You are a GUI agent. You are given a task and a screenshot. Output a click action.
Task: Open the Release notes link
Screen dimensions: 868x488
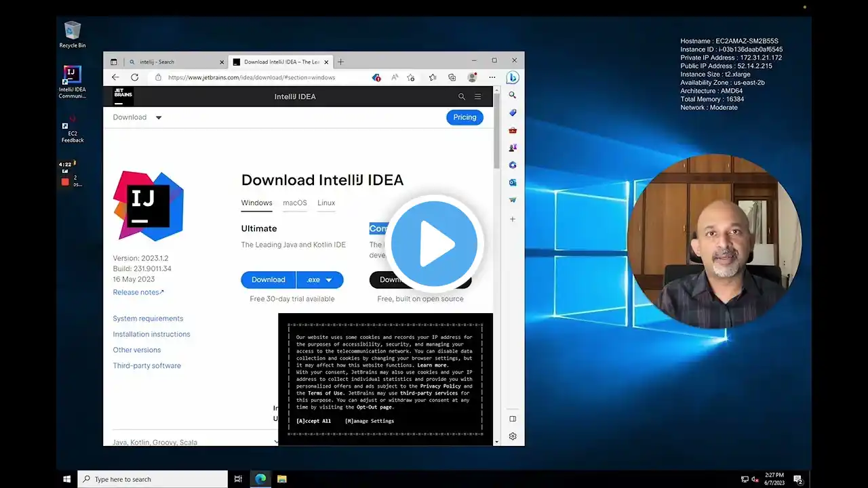point(138,292)
